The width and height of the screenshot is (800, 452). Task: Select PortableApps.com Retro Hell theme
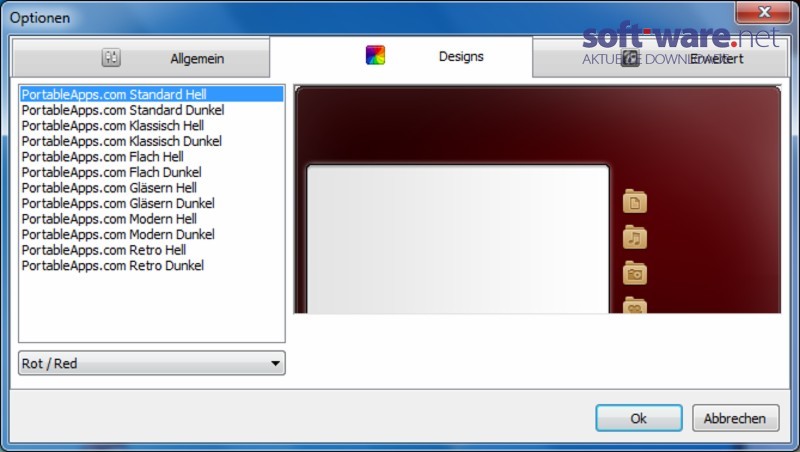[152, 250]
